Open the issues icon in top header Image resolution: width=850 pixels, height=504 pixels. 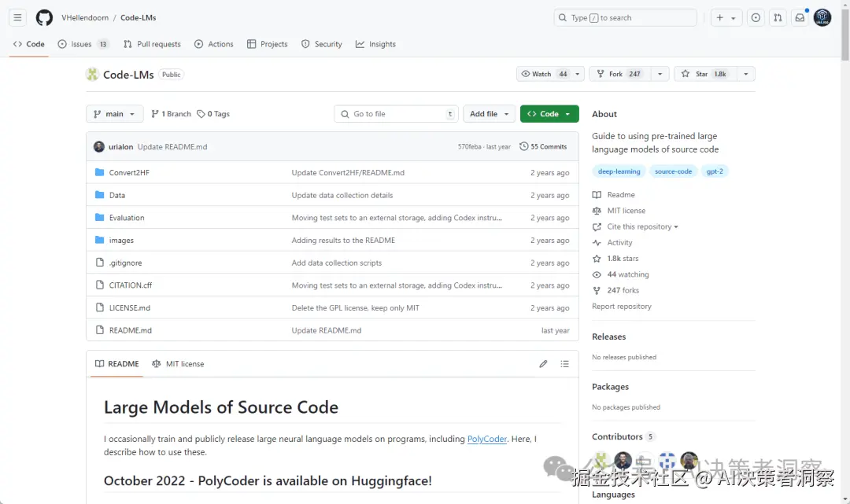point(756,17)
